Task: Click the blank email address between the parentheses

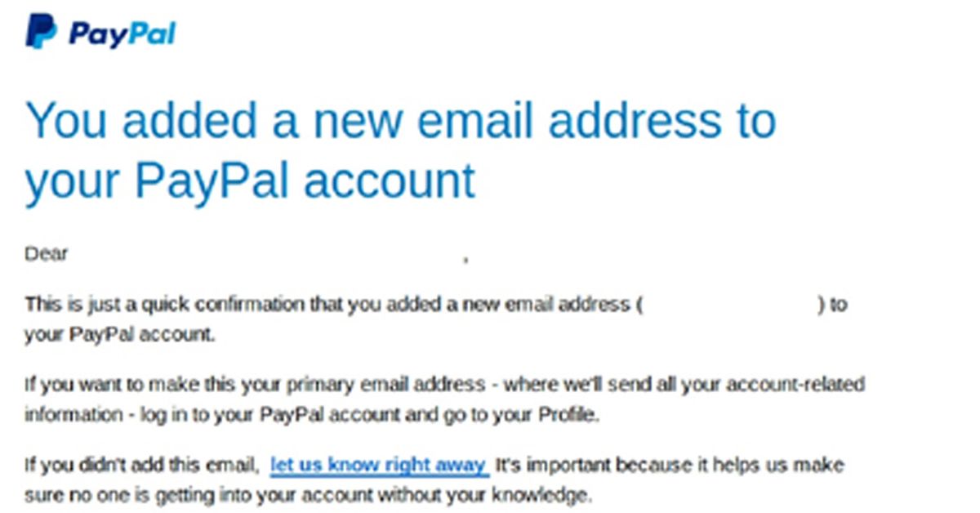Action: click(730, 306)
